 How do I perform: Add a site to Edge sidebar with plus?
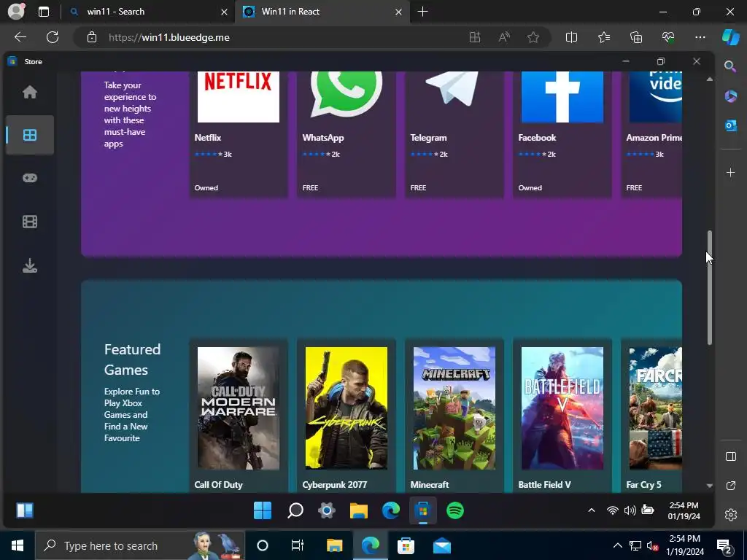click(x=730, y=172)
